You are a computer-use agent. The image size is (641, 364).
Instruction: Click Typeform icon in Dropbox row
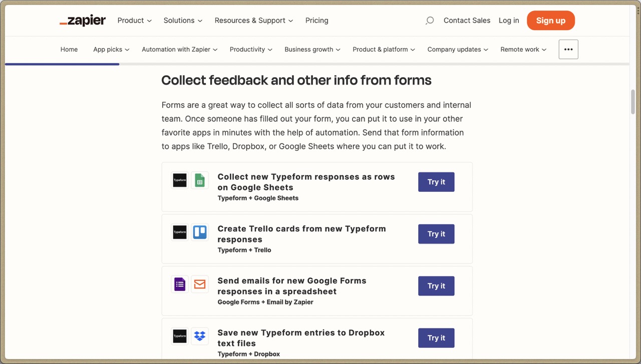[180, 336]
